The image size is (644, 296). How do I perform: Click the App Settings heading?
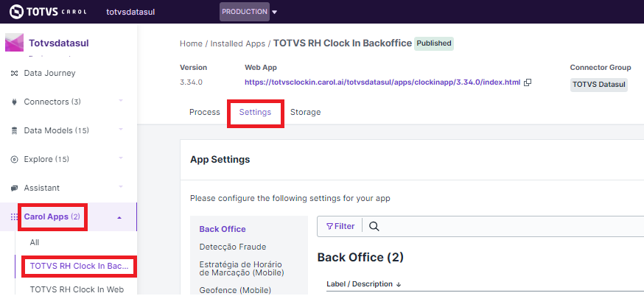[x=220, y=160]
